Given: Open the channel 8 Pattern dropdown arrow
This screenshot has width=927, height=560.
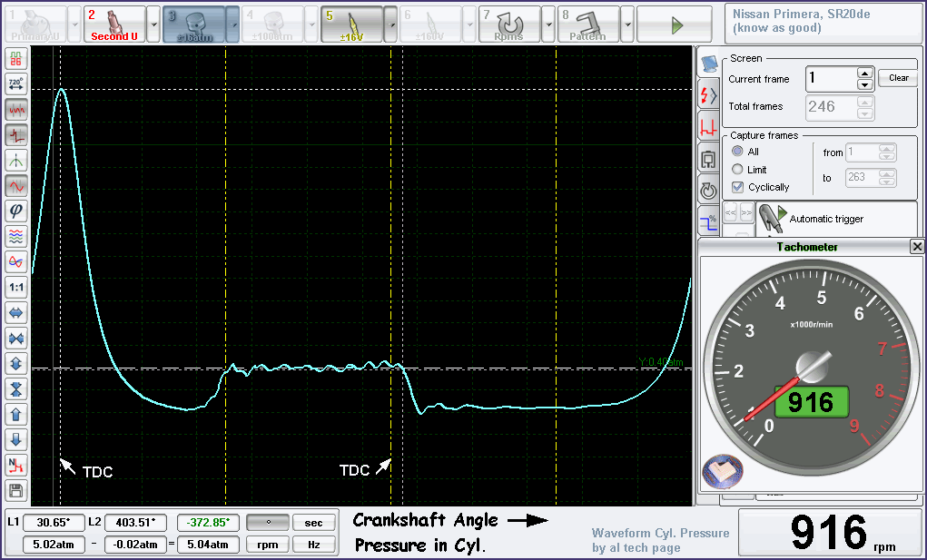Looking at the screenshot, I should coord(627,25).
